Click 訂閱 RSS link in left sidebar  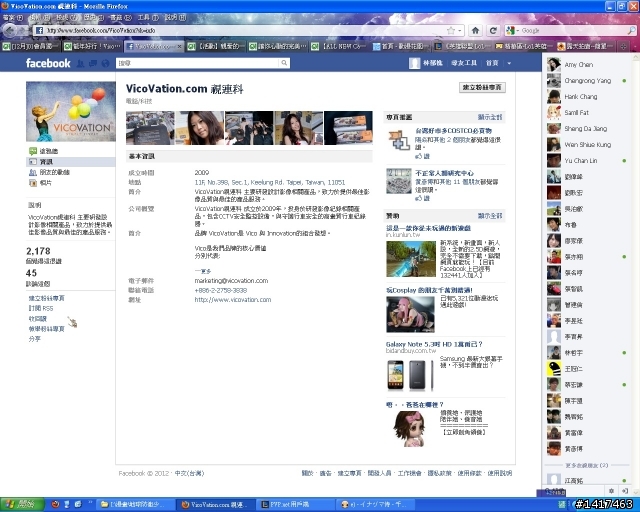[x=41, y=308]
